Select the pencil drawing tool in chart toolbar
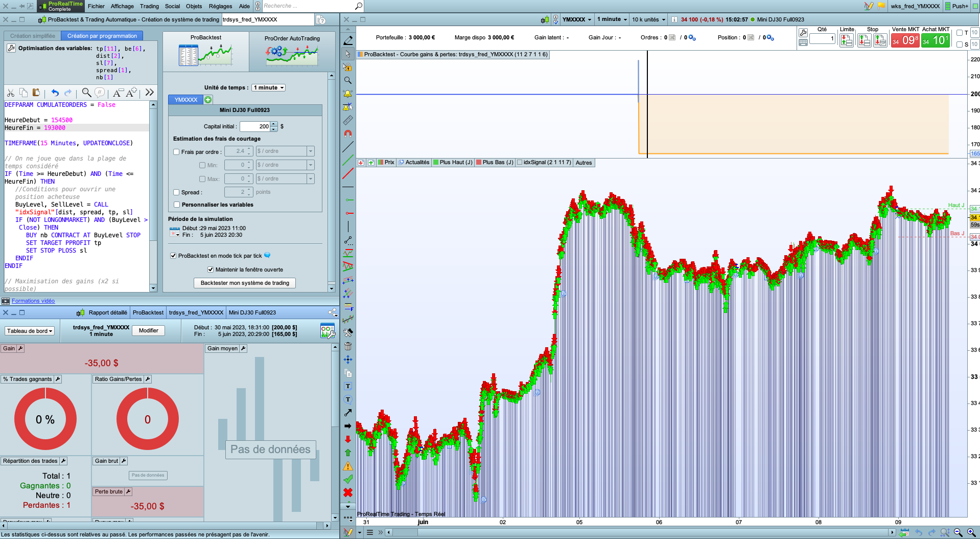This screenshot has width=980, height=539. [x=348, y=40]
